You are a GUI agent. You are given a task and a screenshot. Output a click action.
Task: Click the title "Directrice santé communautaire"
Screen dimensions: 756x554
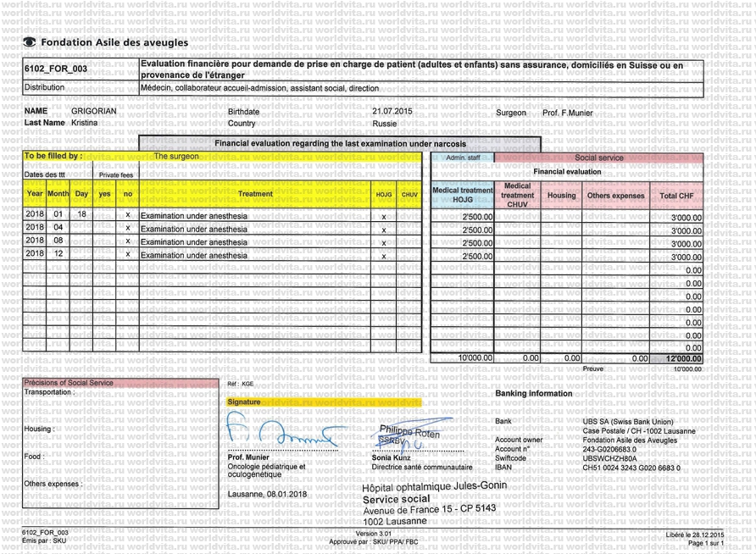click(422, 467)
